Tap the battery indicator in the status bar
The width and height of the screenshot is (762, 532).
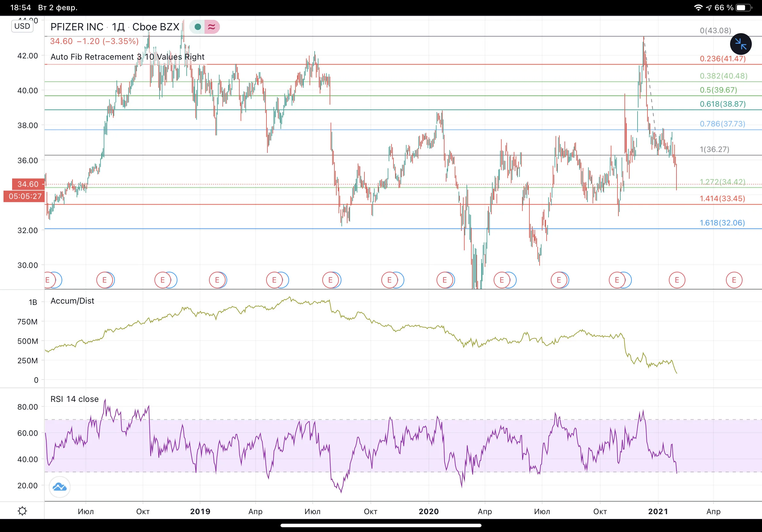tap(744, 8)
